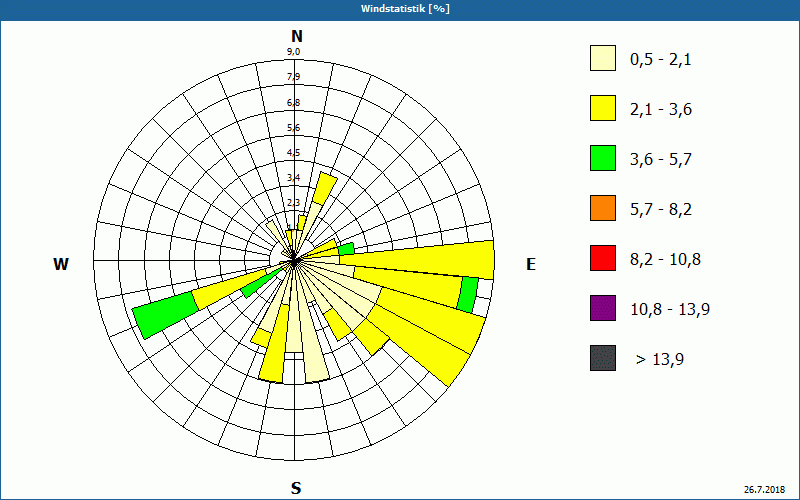Click the bright yellow 2,1 - 3,6 legend swatch

coord(603,108)
